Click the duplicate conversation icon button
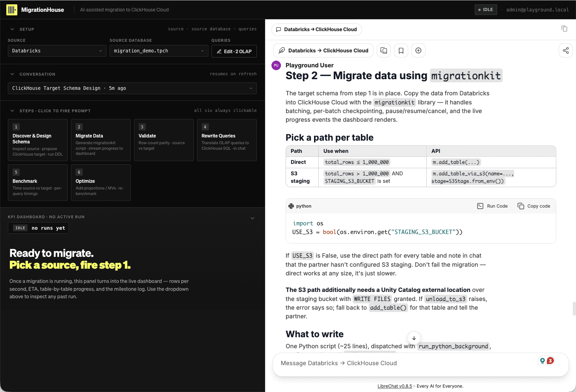 (x=384, y=50)
